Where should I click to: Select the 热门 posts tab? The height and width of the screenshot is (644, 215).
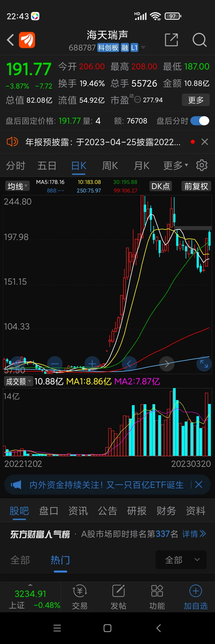click(60, 560)
